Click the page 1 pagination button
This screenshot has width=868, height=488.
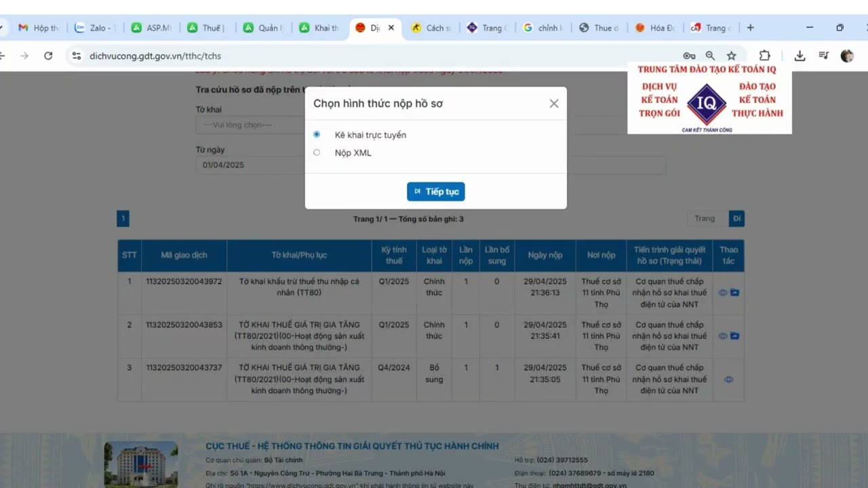tap(123, 219)
